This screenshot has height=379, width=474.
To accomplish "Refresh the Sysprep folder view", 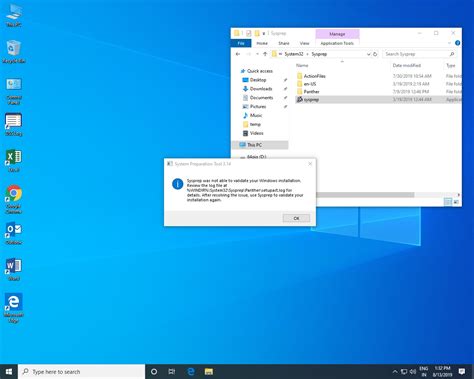I will (x=375, y=54).
